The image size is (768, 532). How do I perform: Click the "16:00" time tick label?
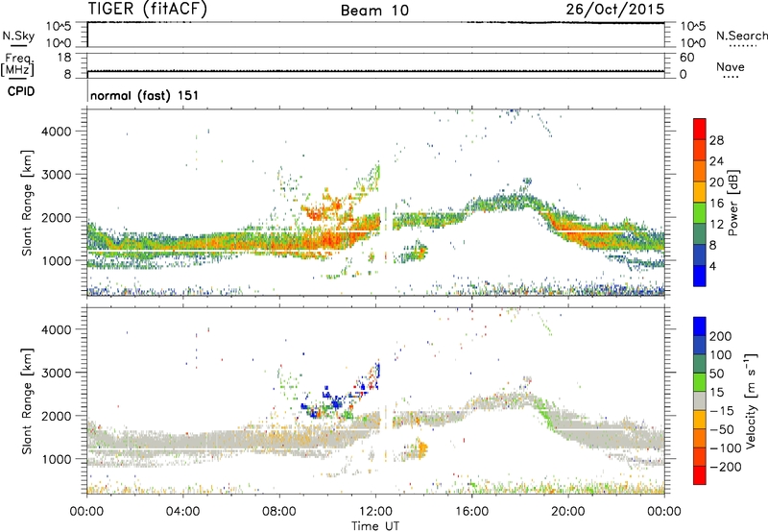471,512
